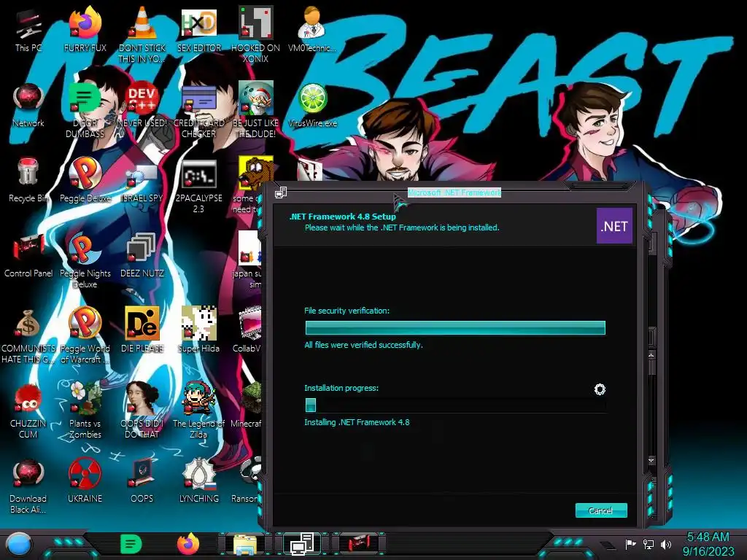Select the CHUZZIN CUM red fuzzy icon
This screenshot has width=747, height=560.
click(28, 398)
